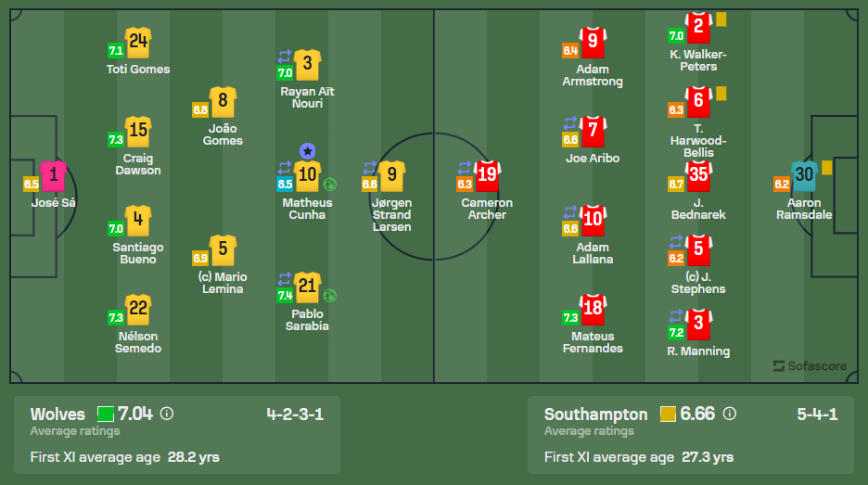This screenshot has width=868, height=485.
Task: Click Aaron Ramsdale's yellow card icon
Action: (x=827, y=167)
